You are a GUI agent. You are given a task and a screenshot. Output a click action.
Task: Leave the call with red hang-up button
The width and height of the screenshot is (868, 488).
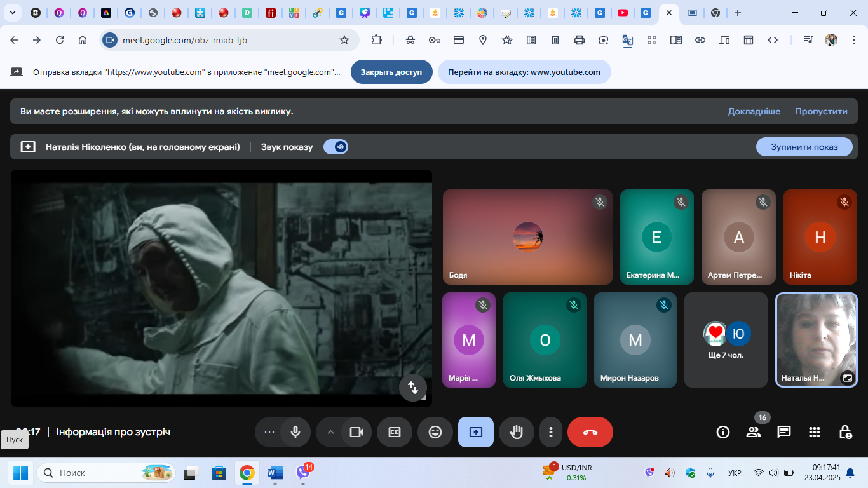coord(590,432)
